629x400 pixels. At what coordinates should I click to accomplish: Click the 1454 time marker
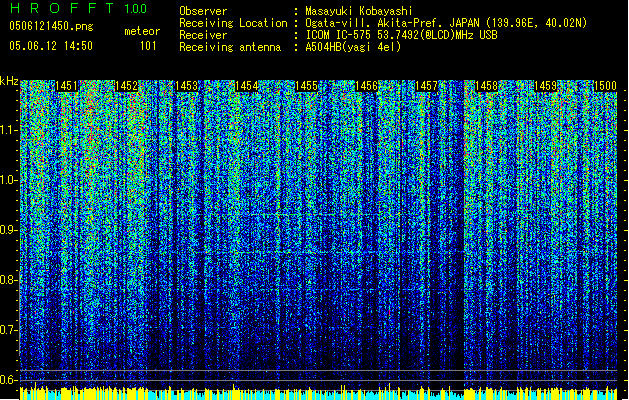tap(246, 86)
